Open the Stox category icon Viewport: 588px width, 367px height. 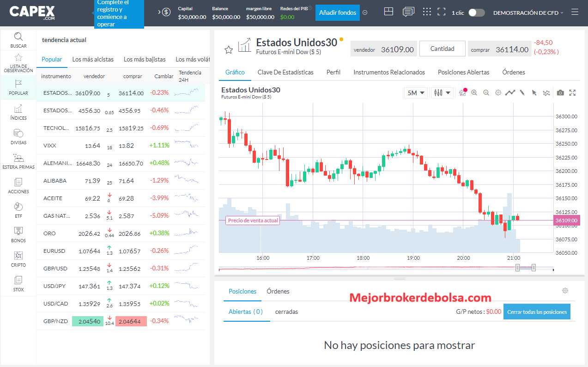pyautogui.click(x=18, y=280)
